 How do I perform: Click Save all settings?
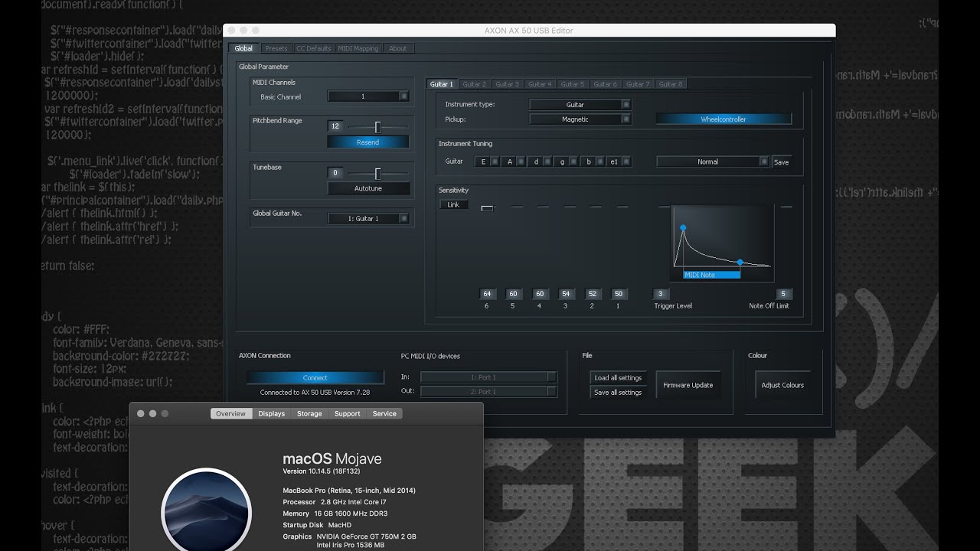point(619,393)
